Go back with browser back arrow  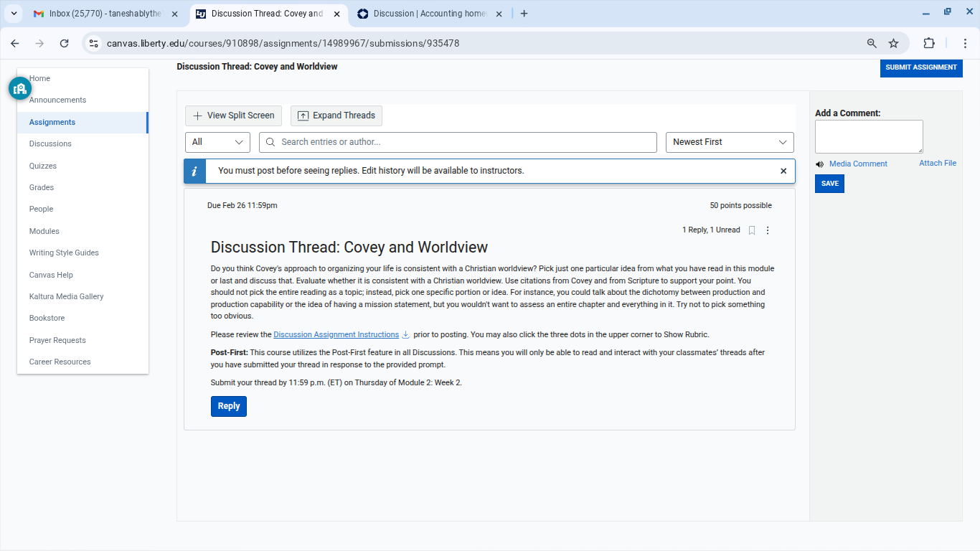click(15, 43)
